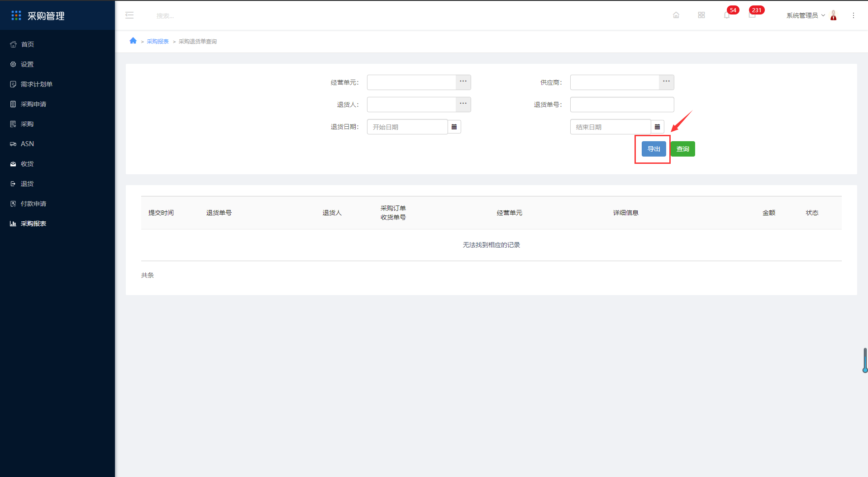The image size is (868, 477).
Task: Click the 状态 column header
Action: click(x=812, y=213)
